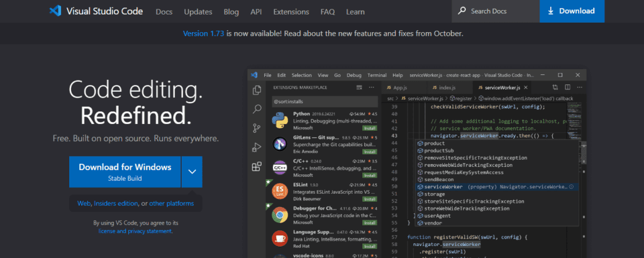Click the GitLens extension icon
644x258 pixels.
280,144
